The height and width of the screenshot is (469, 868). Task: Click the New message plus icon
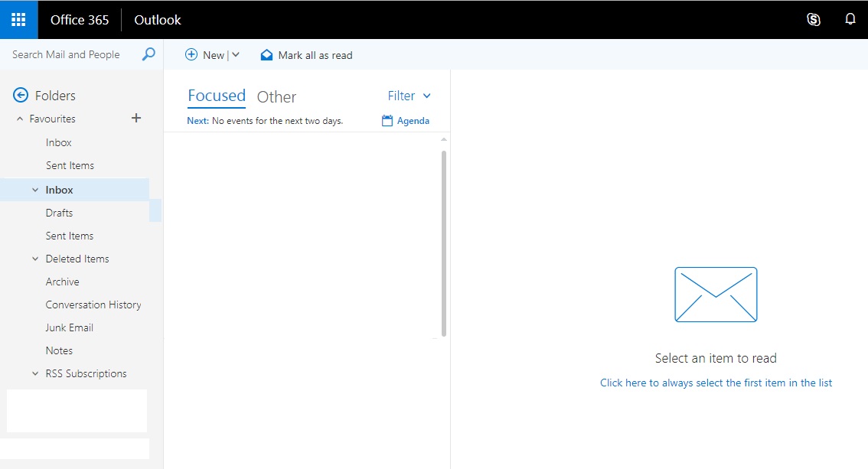(191, 54)
